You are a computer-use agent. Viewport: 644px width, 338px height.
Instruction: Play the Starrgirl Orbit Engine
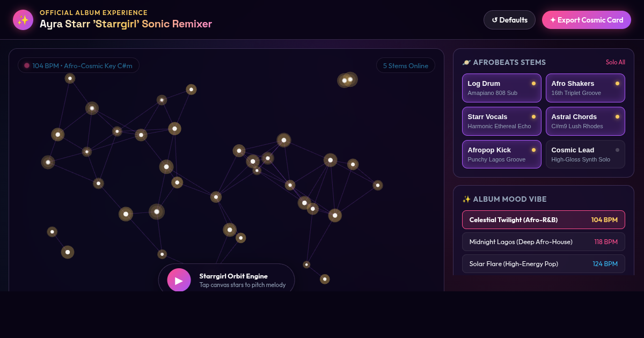[x=179, y=280]
